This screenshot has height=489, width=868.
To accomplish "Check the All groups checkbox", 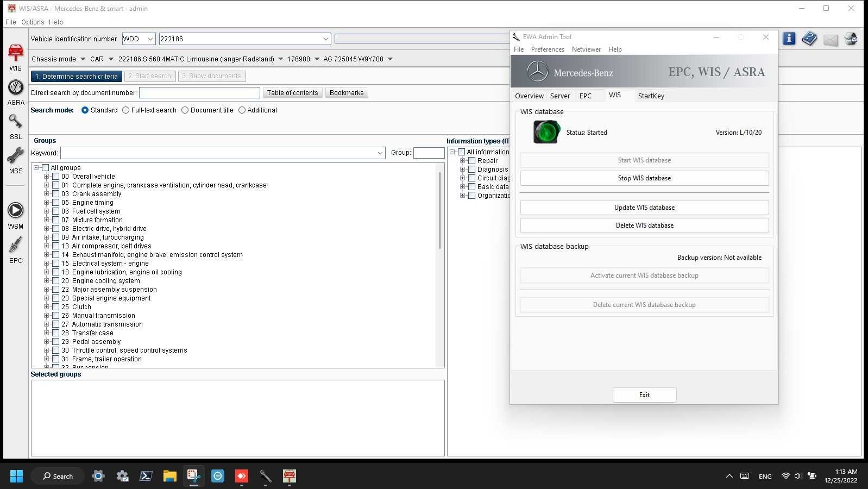I will click(45, 168).
